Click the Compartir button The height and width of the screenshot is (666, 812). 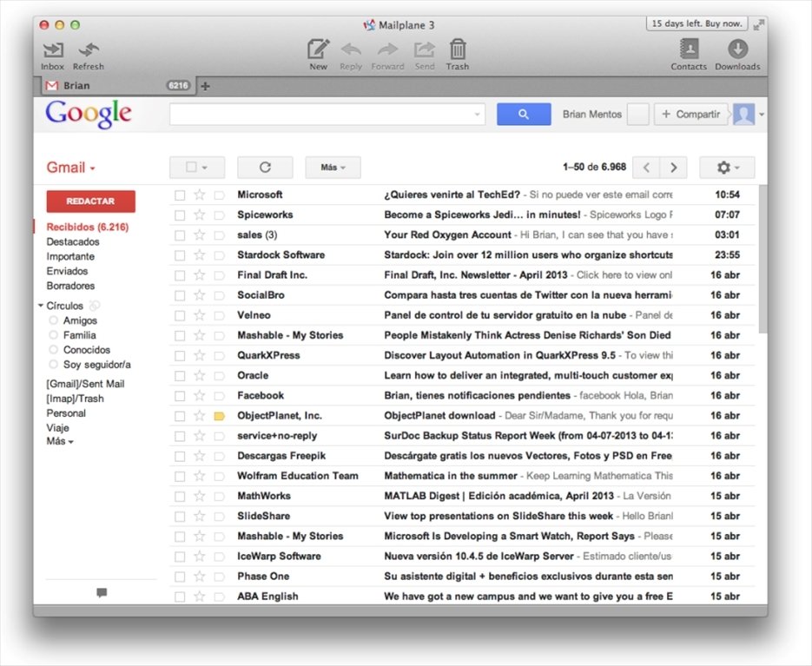coord(690,114)
